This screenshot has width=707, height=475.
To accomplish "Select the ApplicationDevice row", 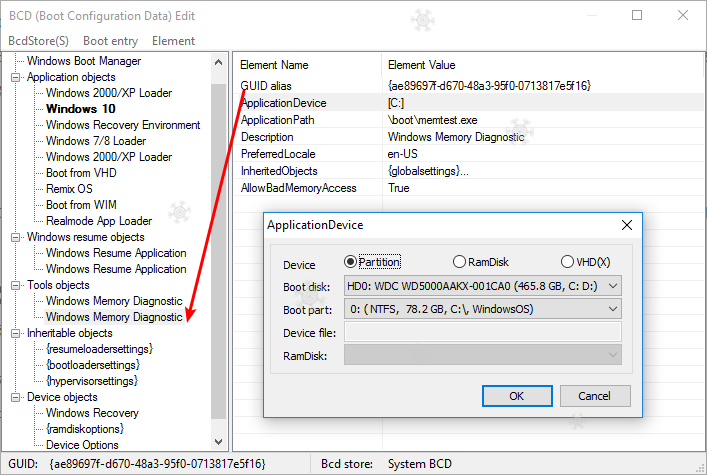I will pyautogui.click(x=469, y=103).
